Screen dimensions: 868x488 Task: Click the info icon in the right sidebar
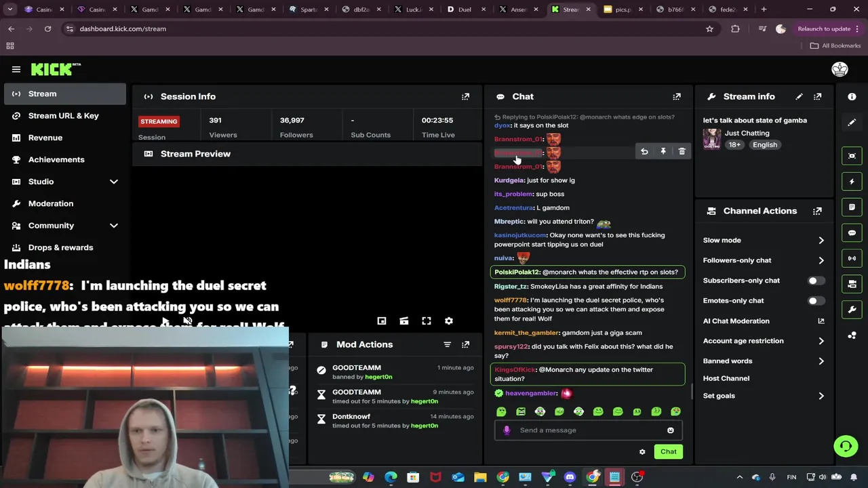point(852,97)
